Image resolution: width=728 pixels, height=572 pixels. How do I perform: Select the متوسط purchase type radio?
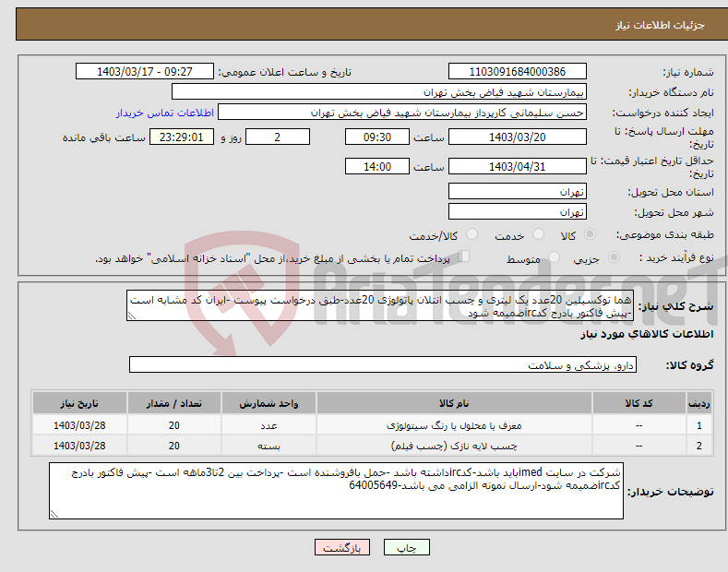554,257
